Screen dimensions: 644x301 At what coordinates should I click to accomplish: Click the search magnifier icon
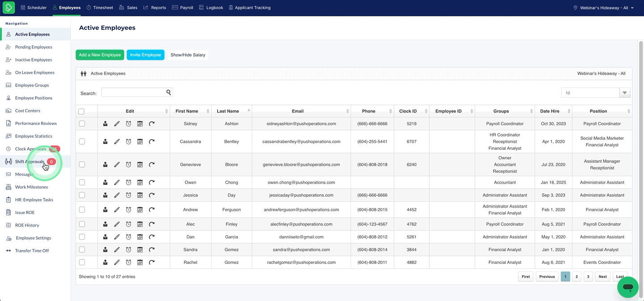click(169, 92)
